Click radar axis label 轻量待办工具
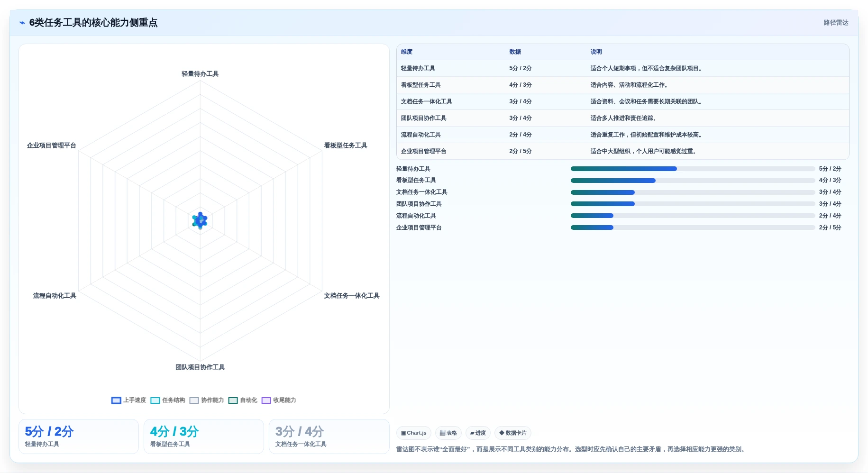This screenshot has height=473, width=868. pos(200,74)
